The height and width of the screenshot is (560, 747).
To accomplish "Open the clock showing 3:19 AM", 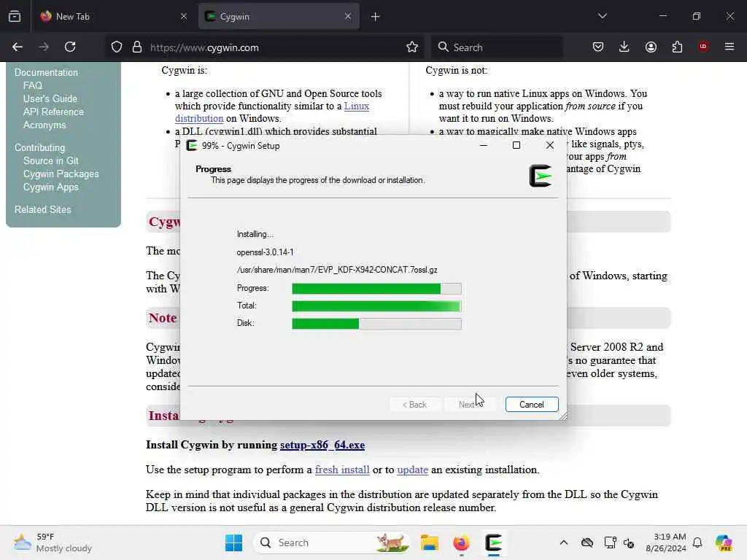I will click(666, 542).
